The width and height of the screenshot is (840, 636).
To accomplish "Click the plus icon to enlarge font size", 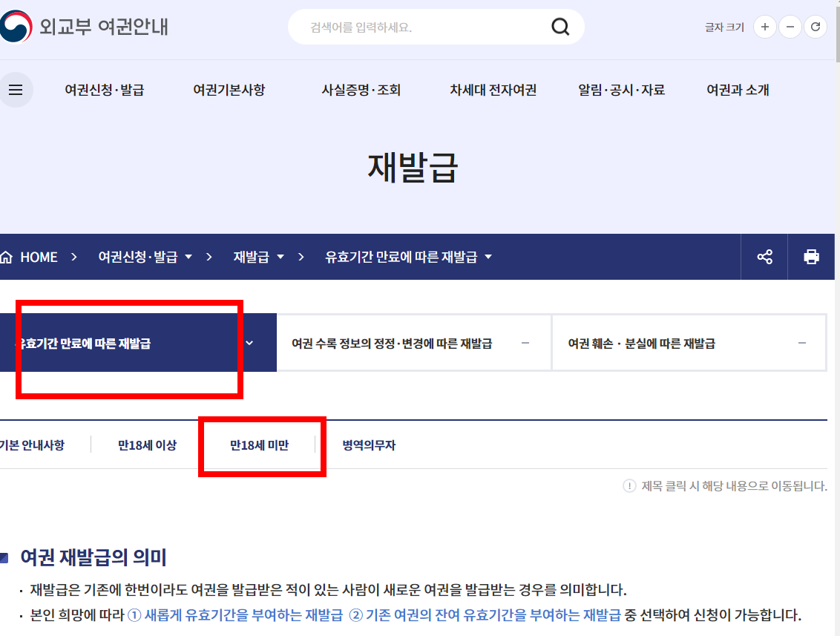I will (764, 26).
